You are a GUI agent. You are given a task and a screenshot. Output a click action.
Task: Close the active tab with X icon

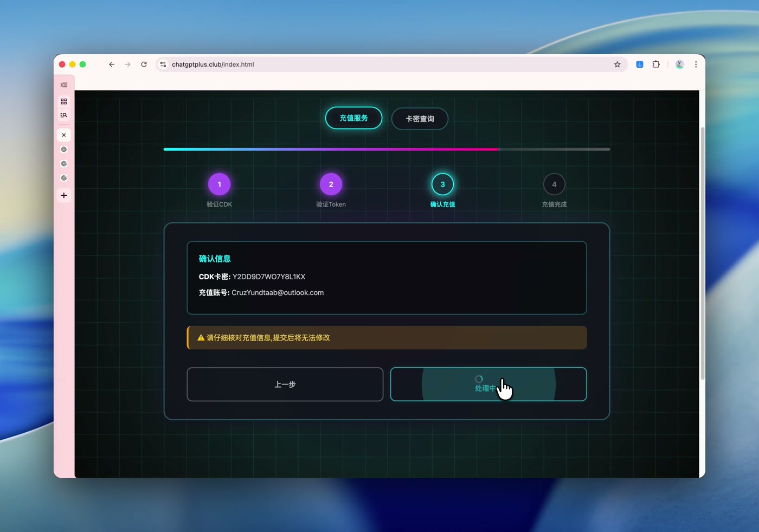pyautogui.click(x=64, y=135)
